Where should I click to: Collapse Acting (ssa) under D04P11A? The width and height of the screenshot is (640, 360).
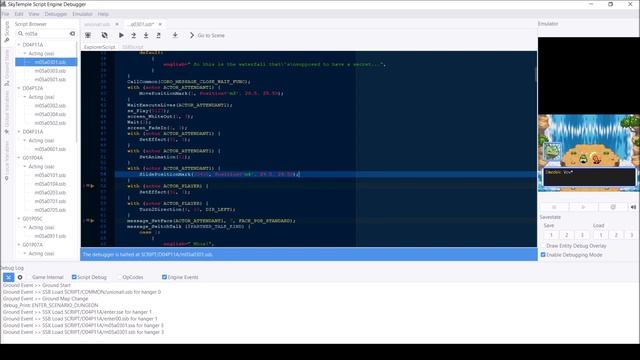point(25,53)
